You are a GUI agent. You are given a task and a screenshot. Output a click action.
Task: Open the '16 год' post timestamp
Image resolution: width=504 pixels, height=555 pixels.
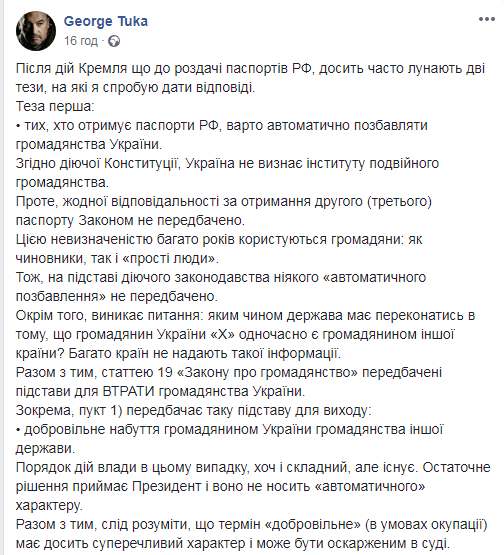(x=81, y=41)
